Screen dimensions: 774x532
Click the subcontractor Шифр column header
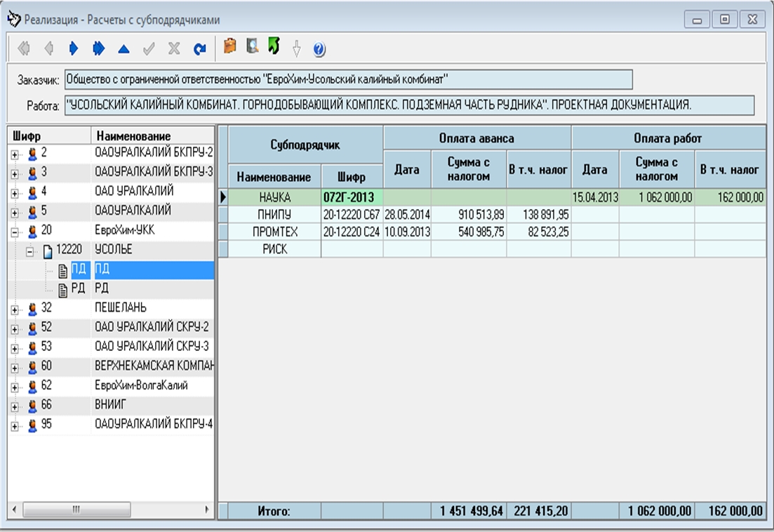(352, 177)
